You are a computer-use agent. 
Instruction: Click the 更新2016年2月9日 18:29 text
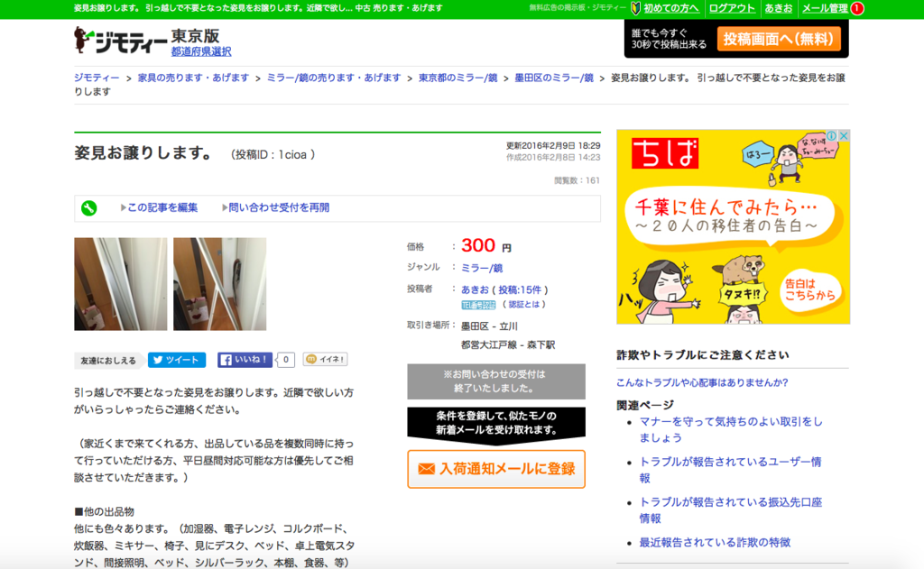[553, 145]
